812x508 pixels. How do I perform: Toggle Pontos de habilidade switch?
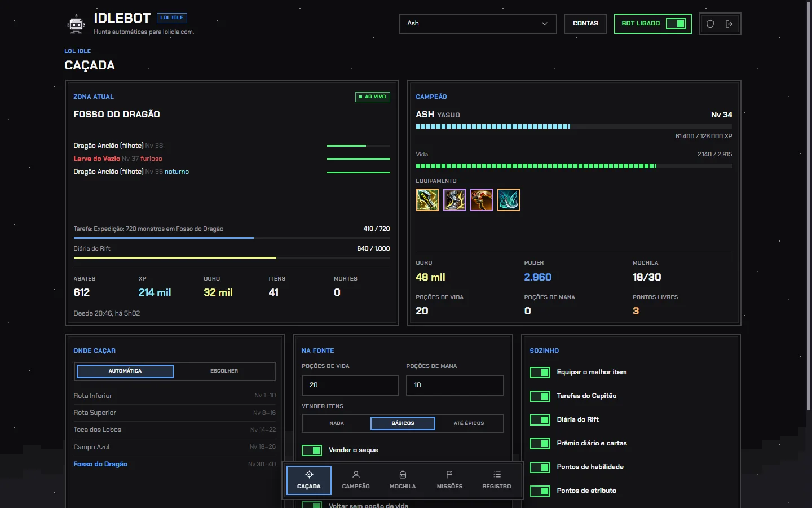(540, 467)
